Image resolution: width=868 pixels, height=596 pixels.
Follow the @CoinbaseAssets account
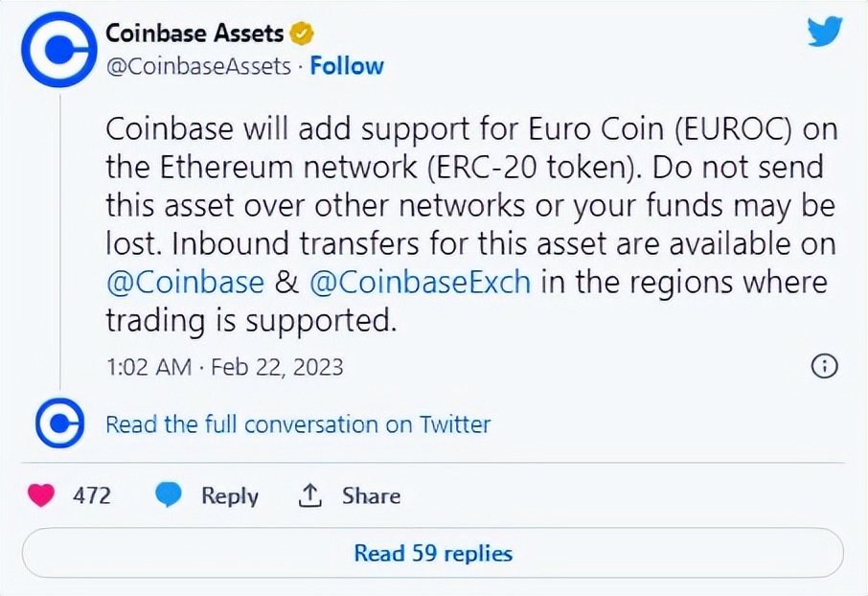pyautogui.click(x=347, y=65)
